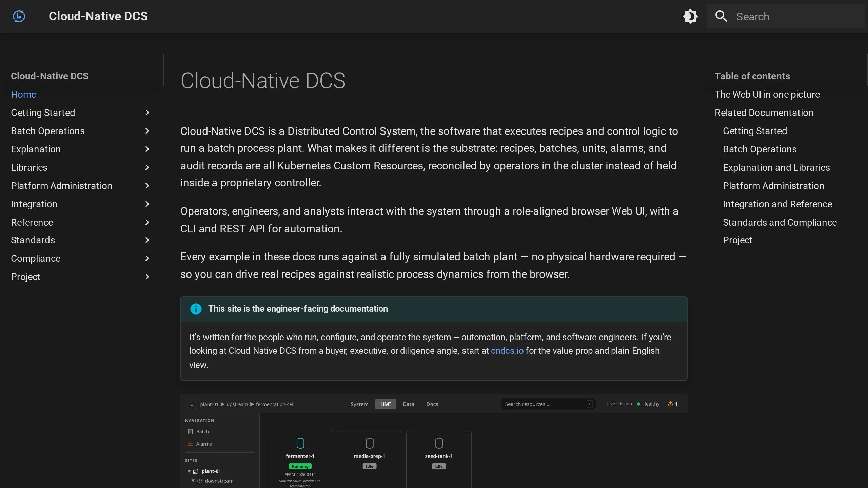The height and width of the screenshot is (488, 868).
Task: Jump to Integration and Reference section
Action: (x=777, y=204)
